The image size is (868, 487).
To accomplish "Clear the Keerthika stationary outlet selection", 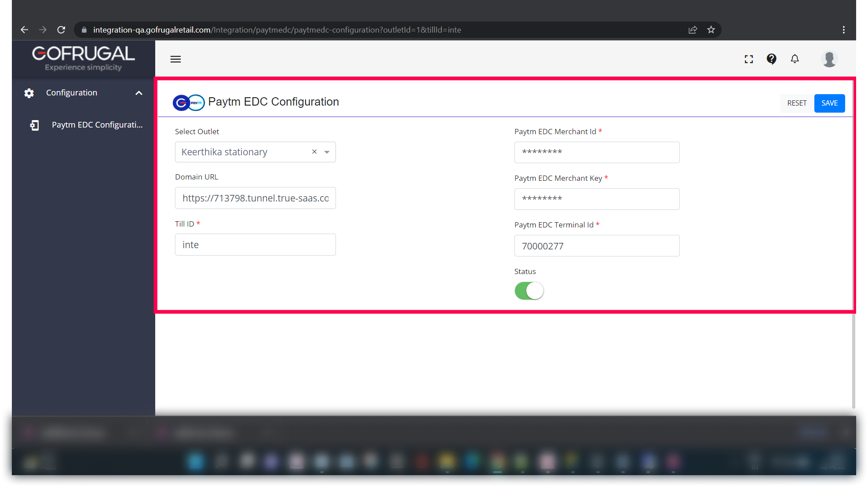I will [x=314, y=152].
